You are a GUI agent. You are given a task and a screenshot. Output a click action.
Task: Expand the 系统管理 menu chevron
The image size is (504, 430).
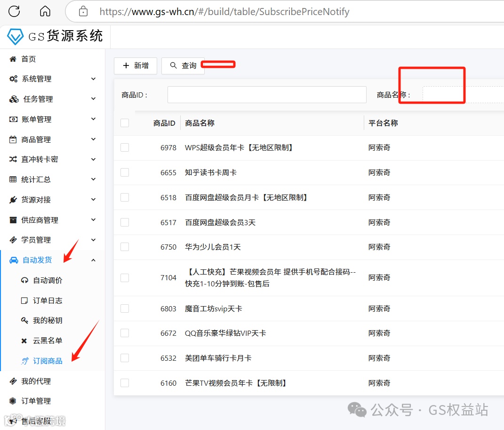click(93, 79)
